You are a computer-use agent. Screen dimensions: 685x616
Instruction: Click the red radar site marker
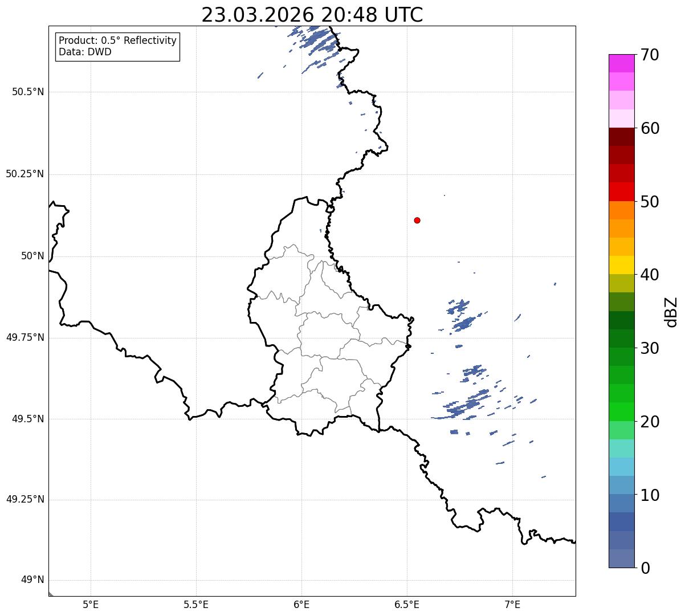(x=417, y=220)
